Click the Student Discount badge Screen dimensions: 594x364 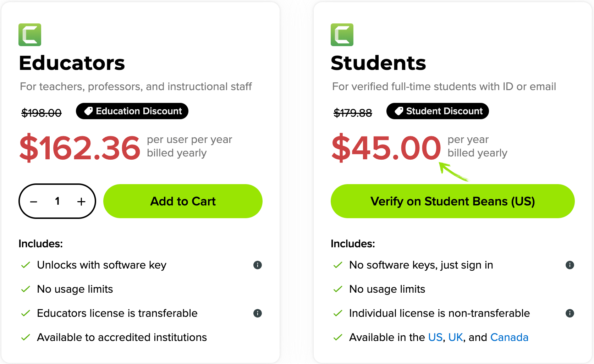(438, 111)
